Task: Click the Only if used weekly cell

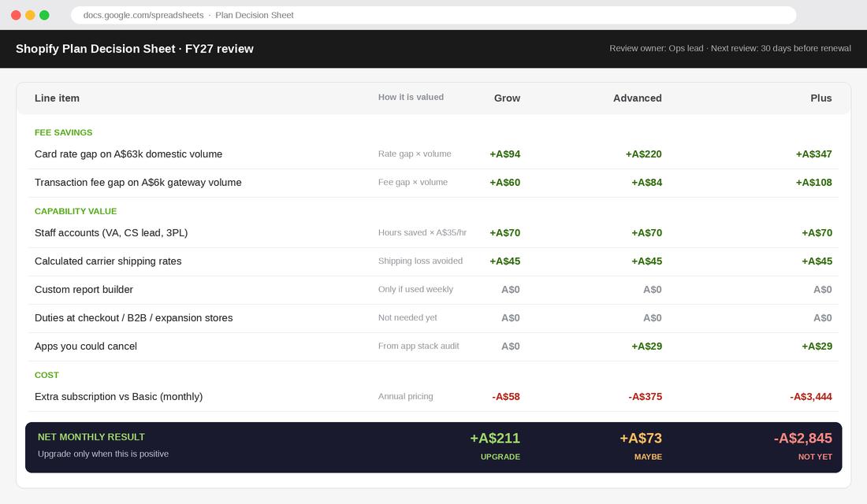Action: [416, 289]
